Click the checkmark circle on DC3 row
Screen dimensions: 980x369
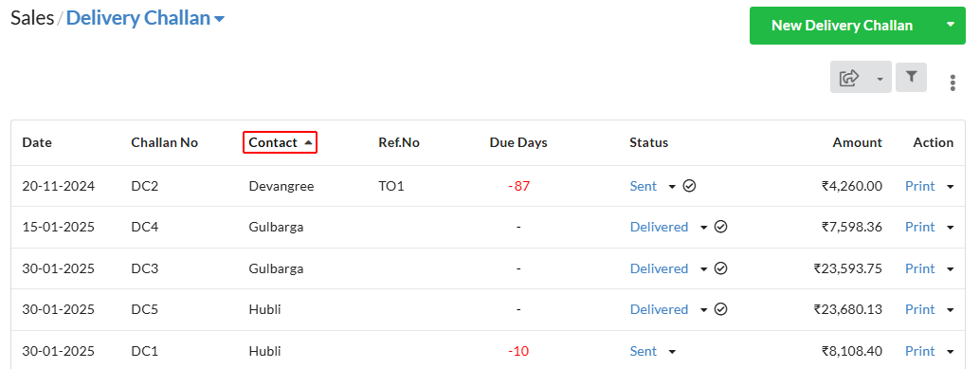click(720, 268)
